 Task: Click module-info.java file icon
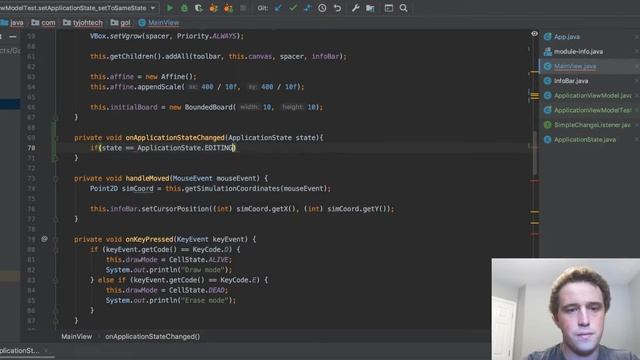(x=547, y=51)
